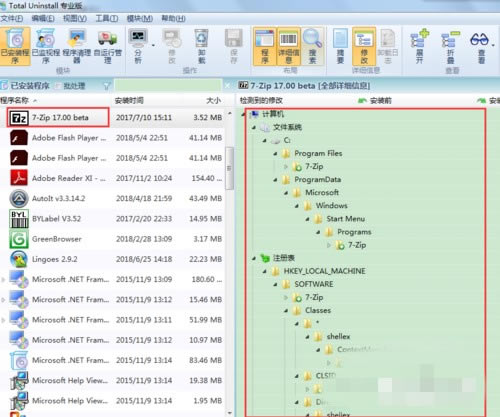
Task: Clear the search box with the X button
Action: point(228,86)
